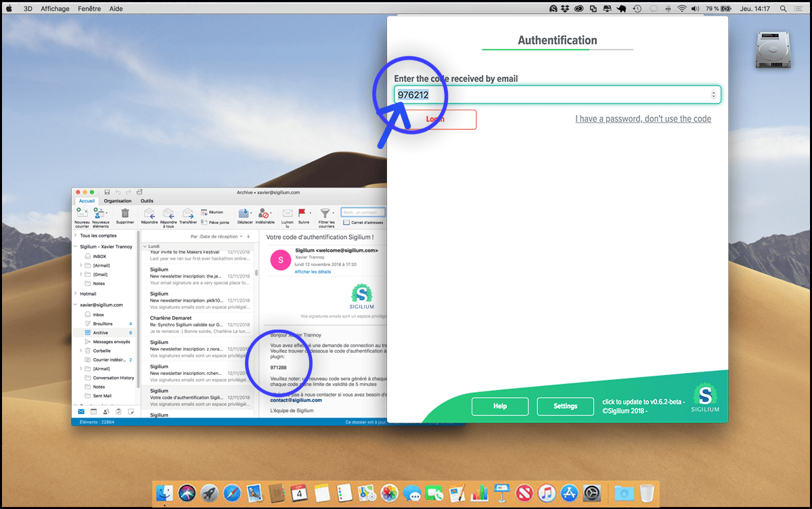This screenshot has width=812, height=509.
Task: Click the Répondre reply icon
Action: [x=149, y=215]
